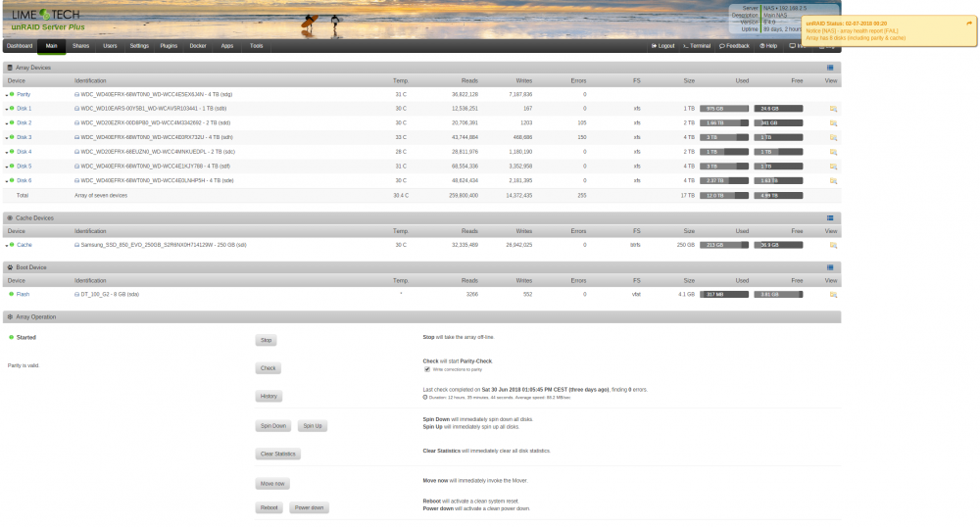
Task: Click the drive icon before the Samsung SSD identification
Action: click(x=76, y=246)
